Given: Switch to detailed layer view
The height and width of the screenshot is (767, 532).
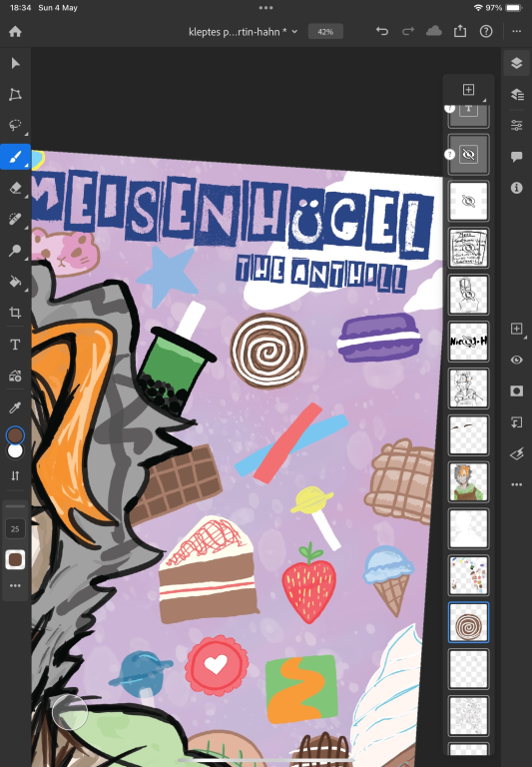Looking at the screenshot, I should [517, 94].
